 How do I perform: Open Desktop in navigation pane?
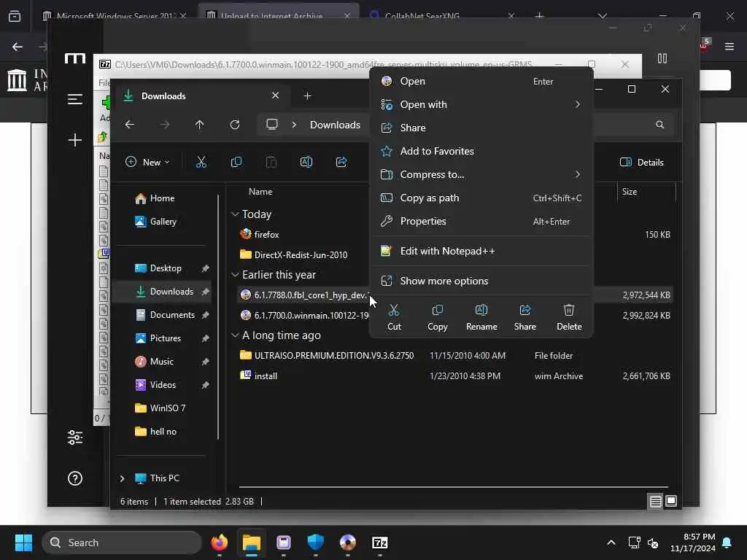[x=164, y=268]
